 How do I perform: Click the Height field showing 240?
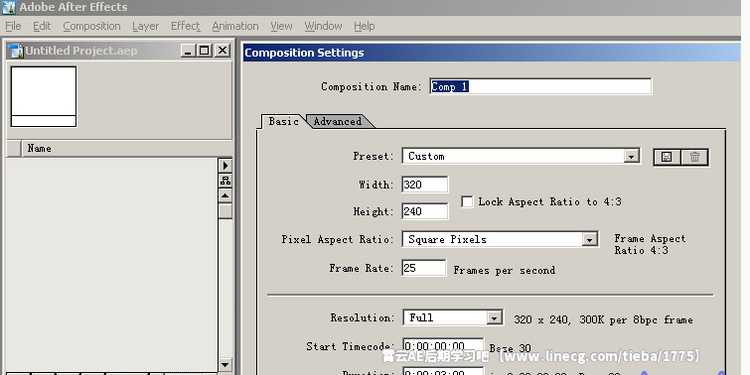(x=425, y=211)
